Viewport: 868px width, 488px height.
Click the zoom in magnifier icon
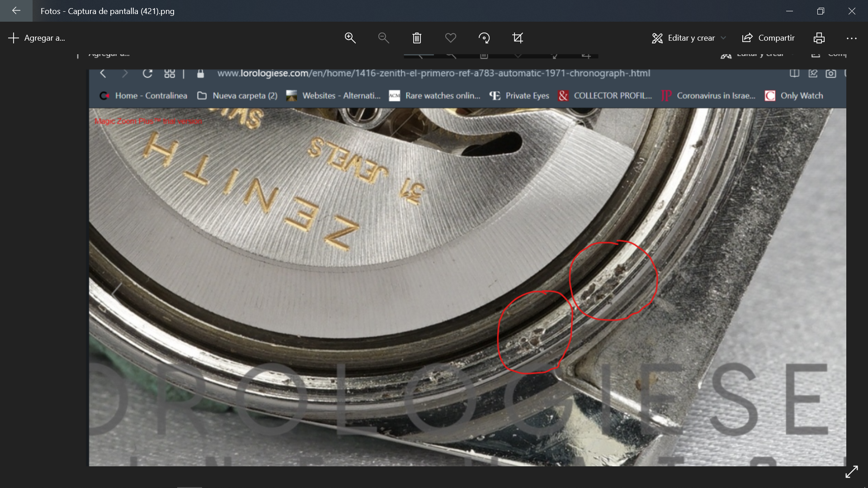pyautogui.click(x=350, y=38)
